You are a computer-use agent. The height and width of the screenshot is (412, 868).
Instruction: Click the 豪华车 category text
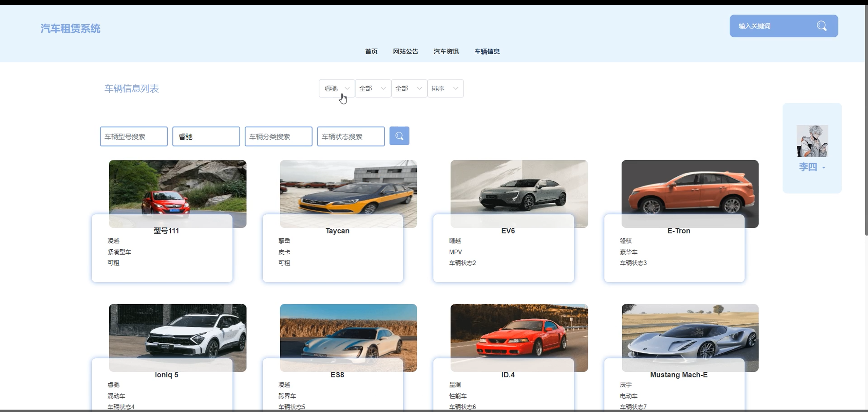point(629,252)
